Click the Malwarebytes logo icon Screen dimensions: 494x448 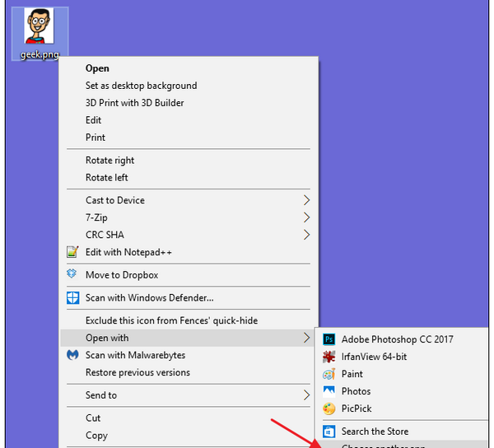(72, 355)
